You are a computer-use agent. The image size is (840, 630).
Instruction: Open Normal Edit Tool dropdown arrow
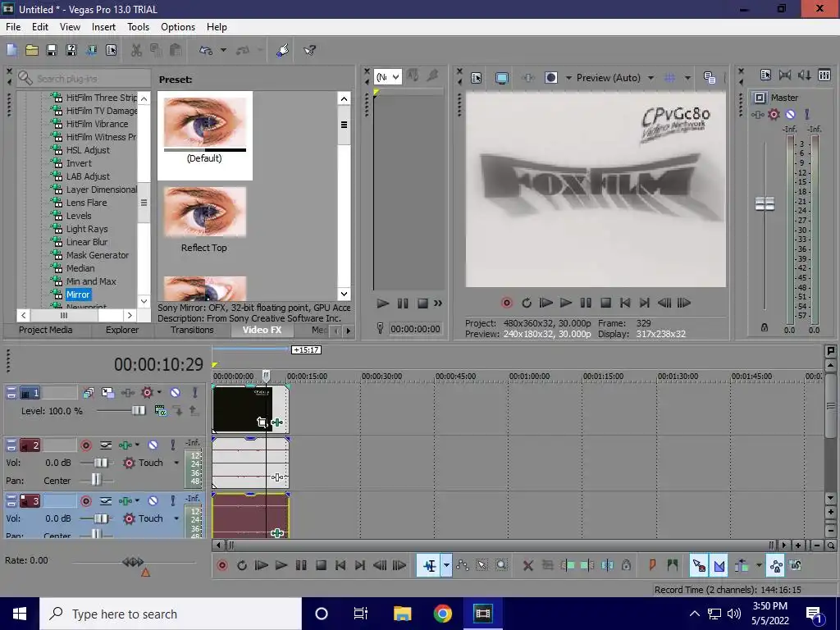pos(446,565)
